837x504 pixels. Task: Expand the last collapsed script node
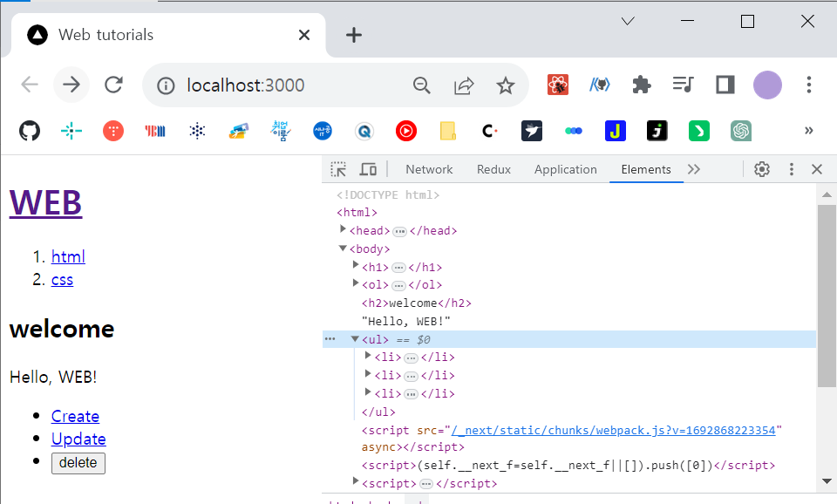click(356, 481)
